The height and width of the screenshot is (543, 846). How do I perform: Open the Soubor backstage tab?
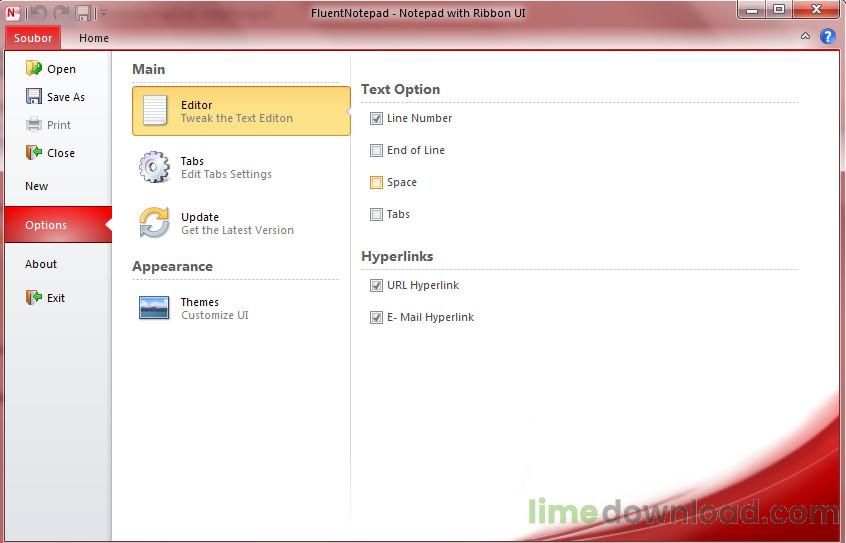[x=33, y=38]
